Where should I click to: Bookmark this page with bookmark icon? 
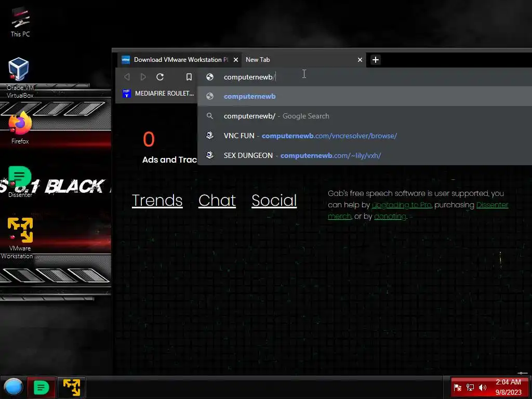(x=189, y=77)
